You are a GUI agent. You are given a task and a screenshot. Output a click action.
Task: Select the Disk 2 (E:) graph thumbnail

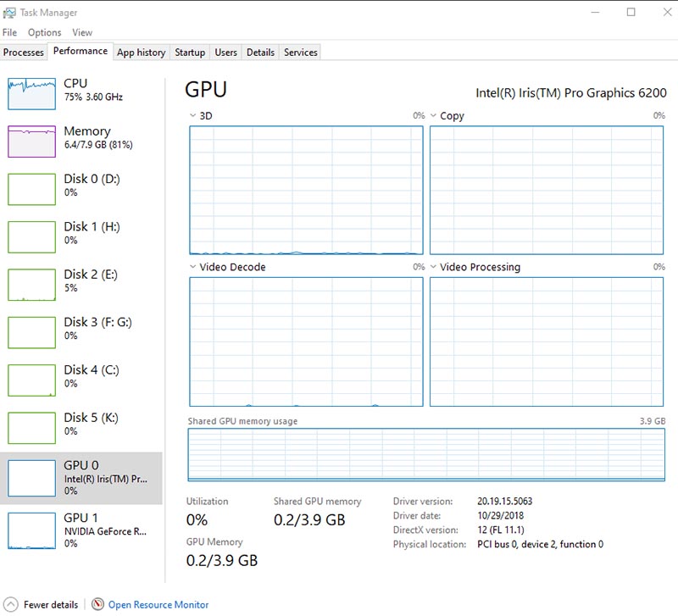[x=31, y=284]
